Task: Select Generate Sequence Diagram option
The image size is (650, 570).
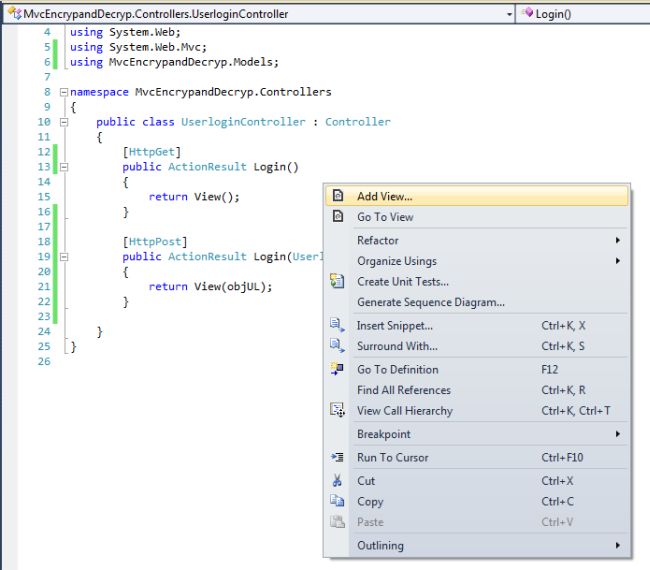Action: pyautogui.click(x=430, y=302)
